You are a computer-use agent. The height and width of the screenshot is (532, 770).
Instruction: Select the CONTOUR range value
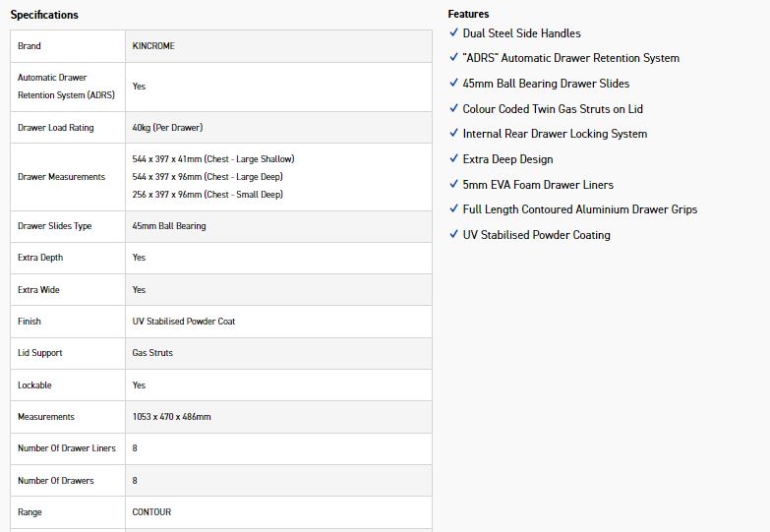click(151, 512)
